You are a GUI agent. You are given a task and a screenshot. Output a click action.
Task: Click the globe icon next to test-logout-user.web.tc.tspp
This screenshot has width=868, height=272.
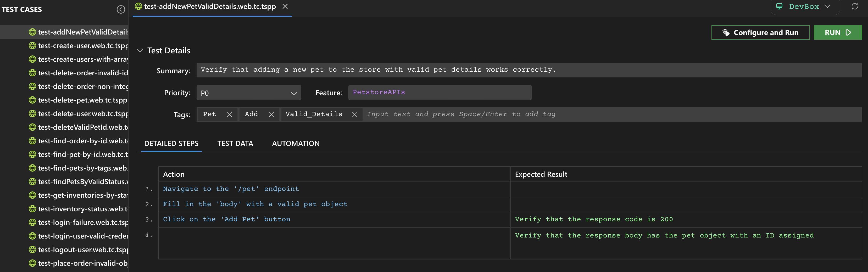pyautogui.click(x=32, y=250)
